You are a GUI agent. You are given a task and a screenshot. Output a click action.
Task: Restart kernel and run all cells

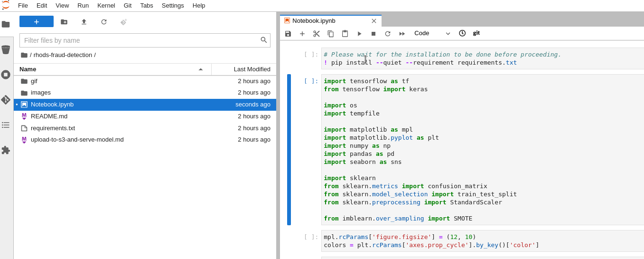click(x=402, y=34)
